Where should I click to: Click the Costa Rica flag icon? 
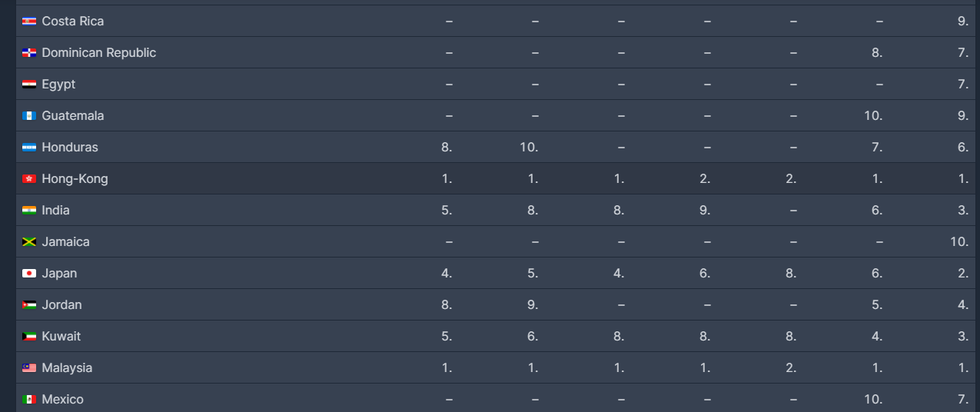tap(29, 22)
